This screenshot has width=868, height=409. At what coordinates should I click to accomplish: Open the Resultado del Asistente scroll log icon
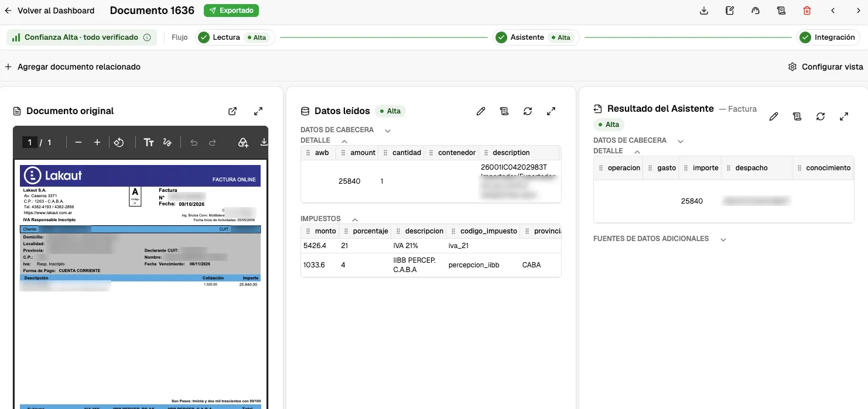pos(797,116)
